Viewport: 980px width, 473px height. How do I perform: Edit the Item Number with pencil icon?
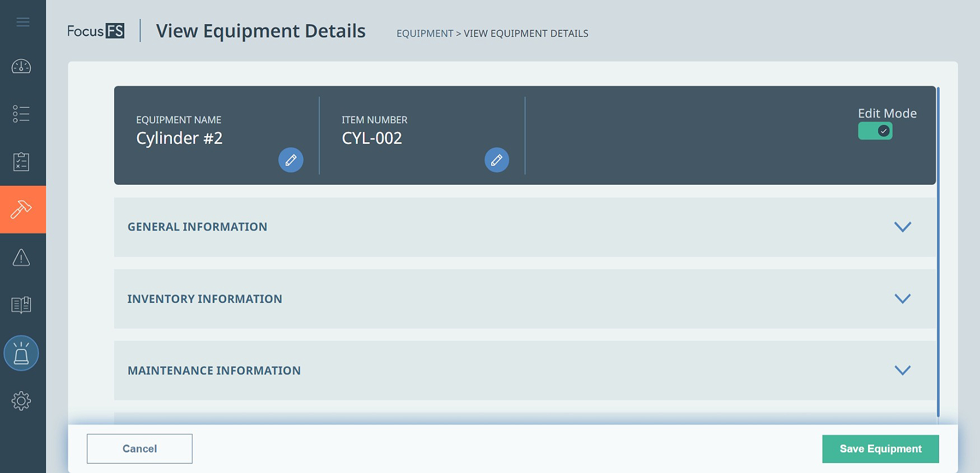point(497,160)
